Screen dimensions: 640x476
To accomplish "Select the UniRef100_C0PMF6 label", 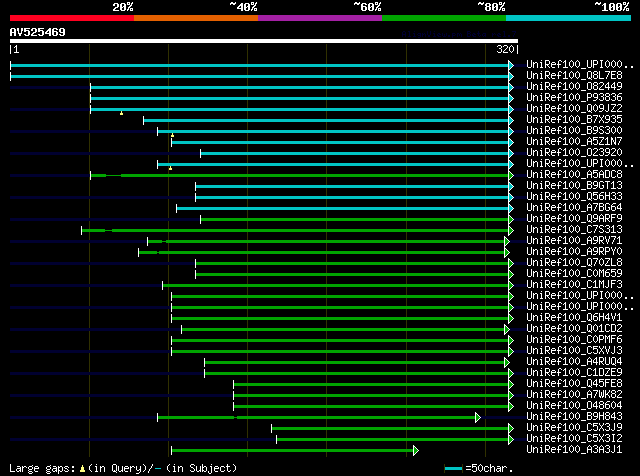I will pyautogui.click(x=574, y=340).
